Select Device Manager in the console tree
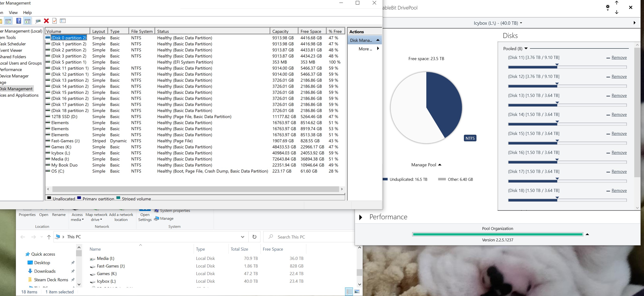Image resolution: width=644 pixels, height=296 pixels. pyautogui.click(x=14, y=76)
